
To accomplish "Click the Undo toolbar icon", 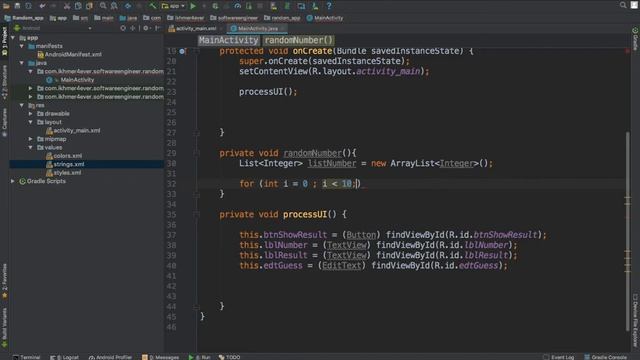I will click(x=42, y=6).
